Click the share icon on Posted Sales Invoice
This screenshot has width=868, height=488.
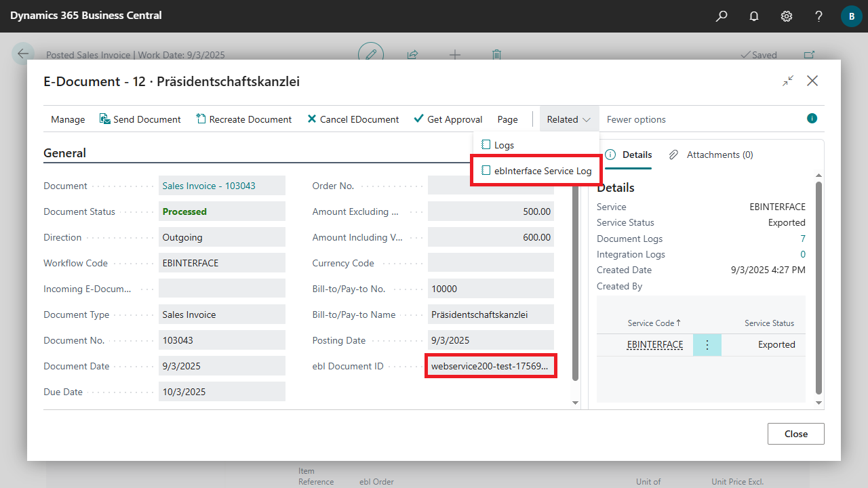point(412,54)
